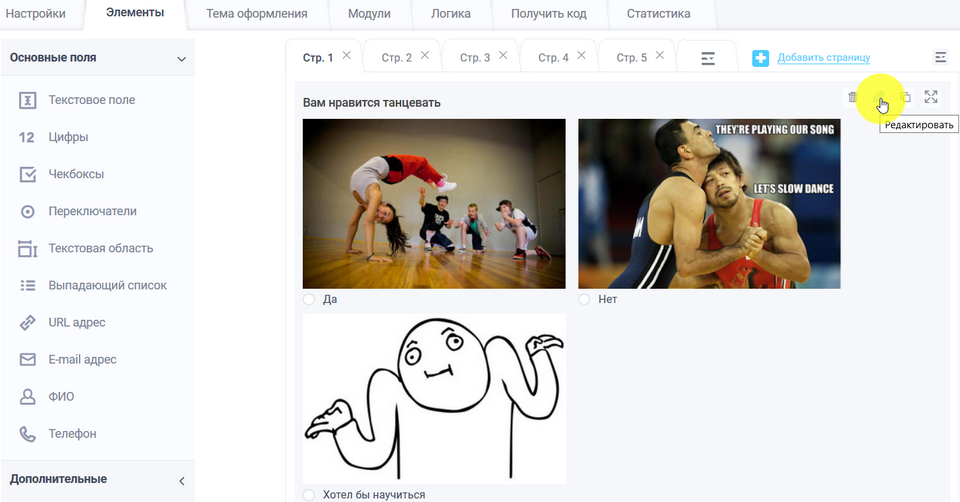Click the blue plus add page icon
960x502 pixels.
(x=761, y=59)
